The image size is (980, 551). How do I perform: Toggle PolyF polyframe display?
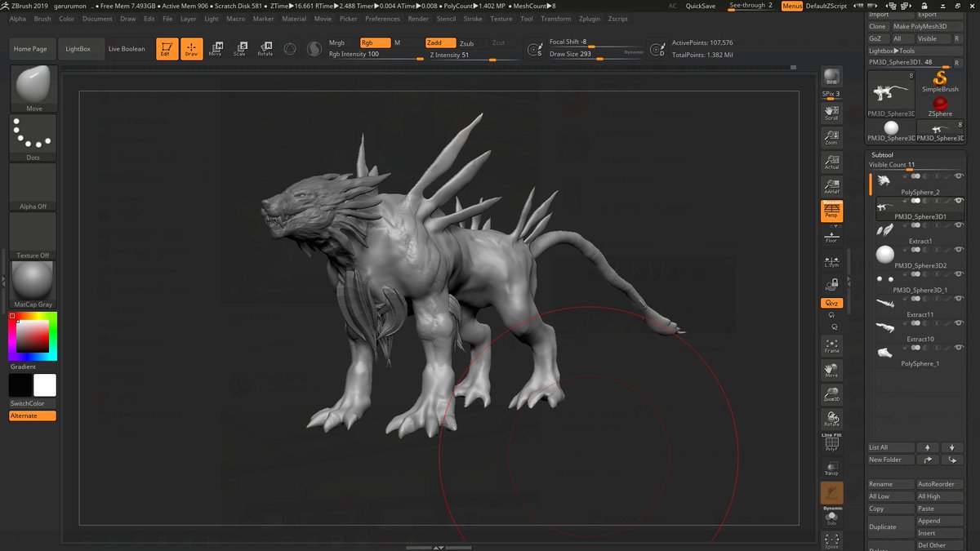click(x=831, y=444)
